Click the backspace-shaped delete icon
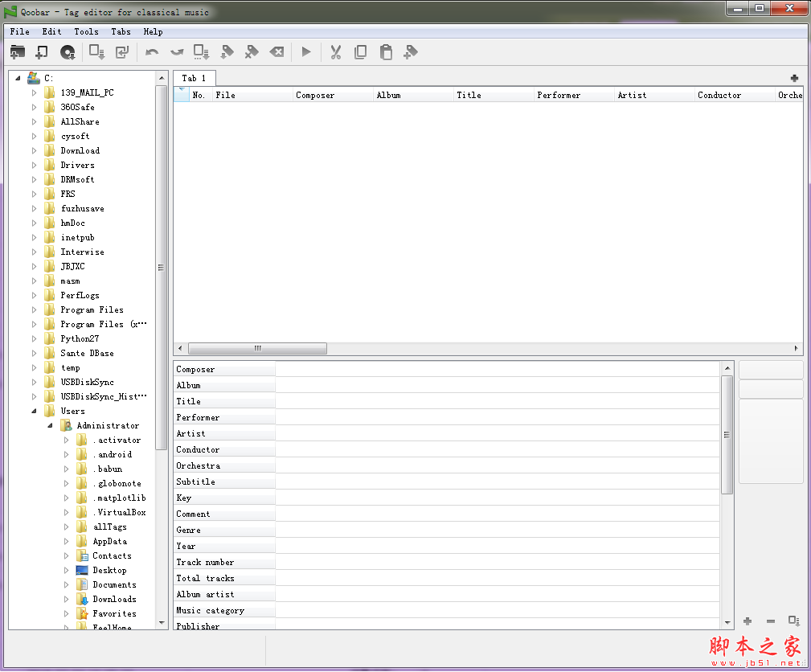811x672 pixels. [x=276, y=52]
